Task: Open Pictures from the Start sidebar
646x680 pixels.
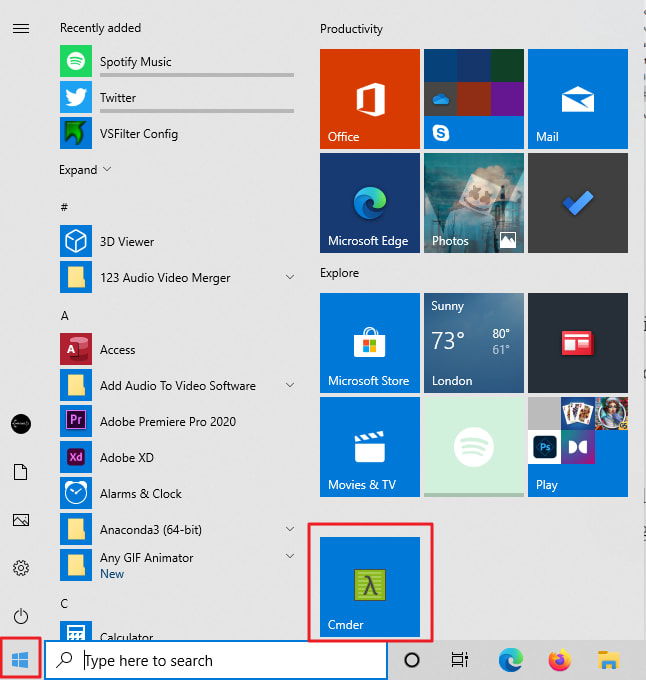Action: 21,520
